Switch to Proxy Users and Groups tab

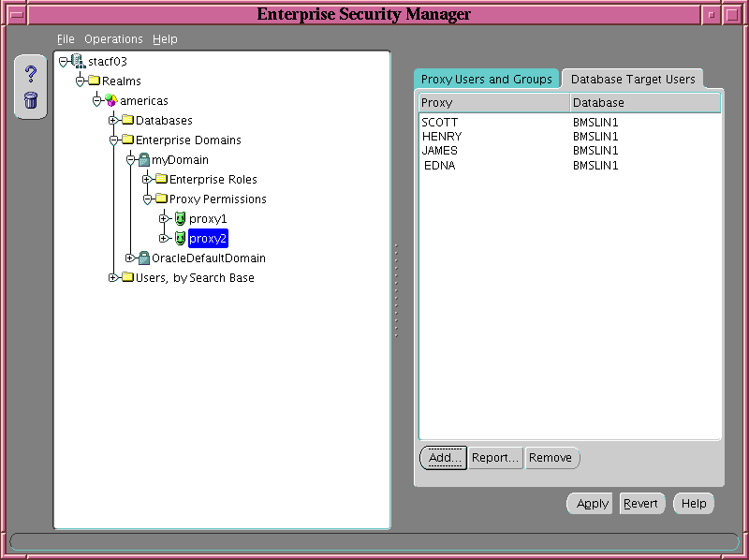click(486, 80)
